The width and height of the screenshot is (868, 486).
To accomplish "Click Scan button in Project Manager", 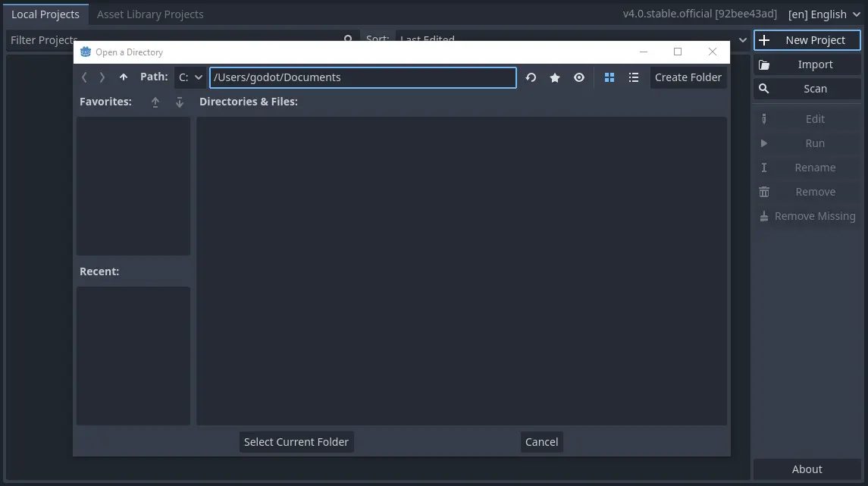I will (807, 89).
